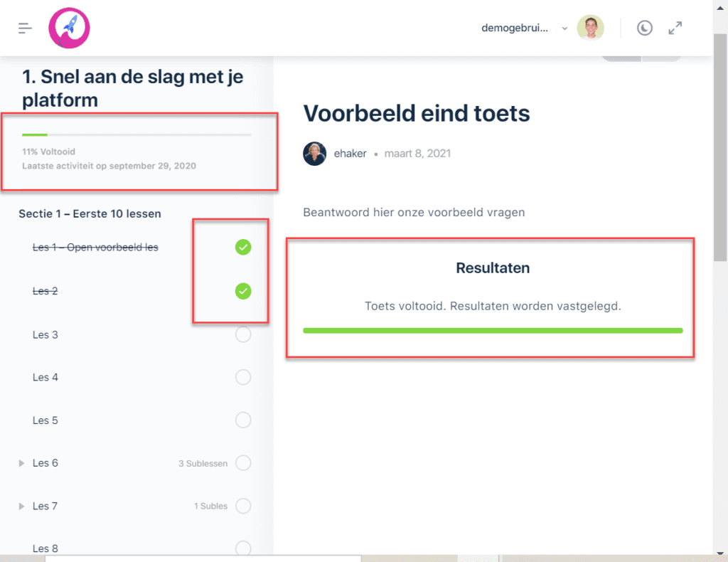Expand Les 6 sublessons triangle
728x562 pixels.
tap(21, 463)
